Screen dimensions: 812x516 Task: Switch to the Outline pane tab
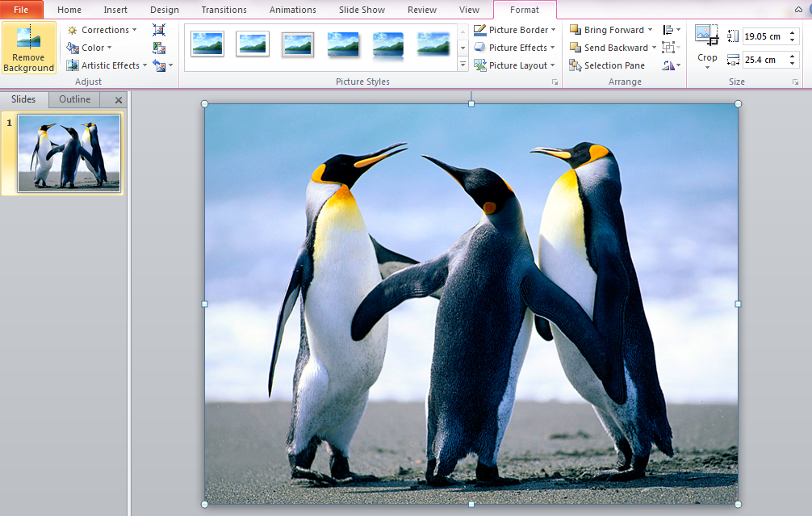point(74,99)
